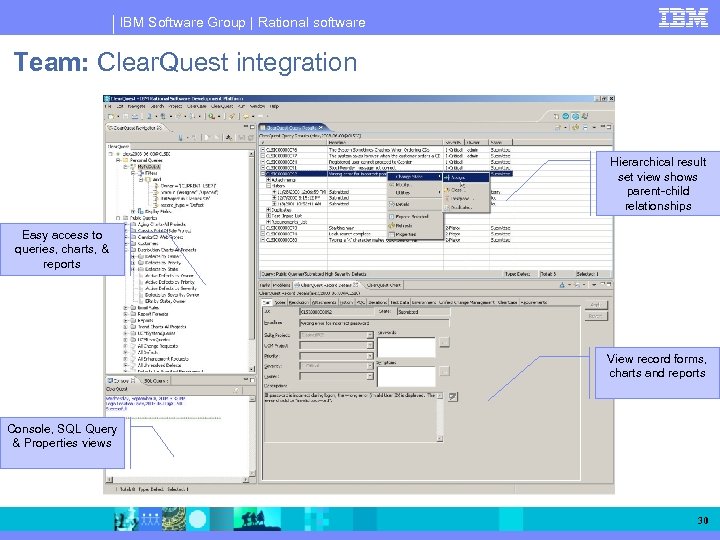Open the Resolution tab of record form
720x540 pixels.
click(298, 303)
